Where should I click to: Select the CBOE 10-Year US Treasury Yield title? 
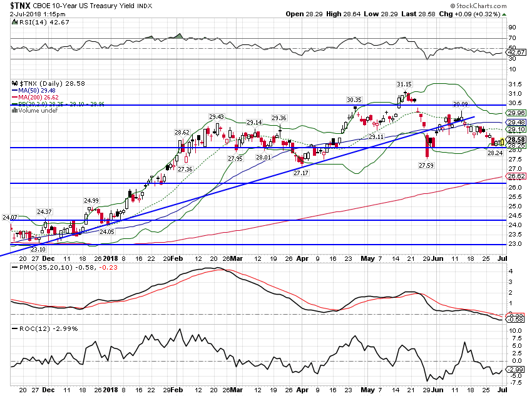(x=84, y=6)
